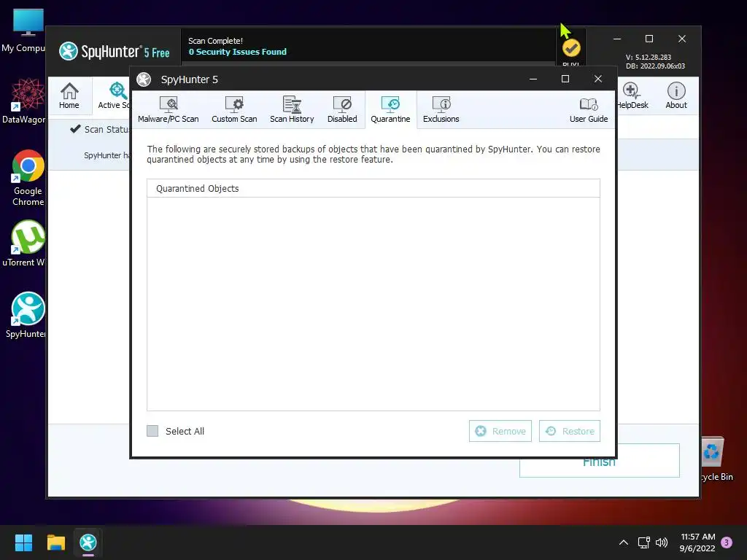This screenshot has height=560, width=747.
Task: Switch to the Scan History tab
Action: pos(292,109)
